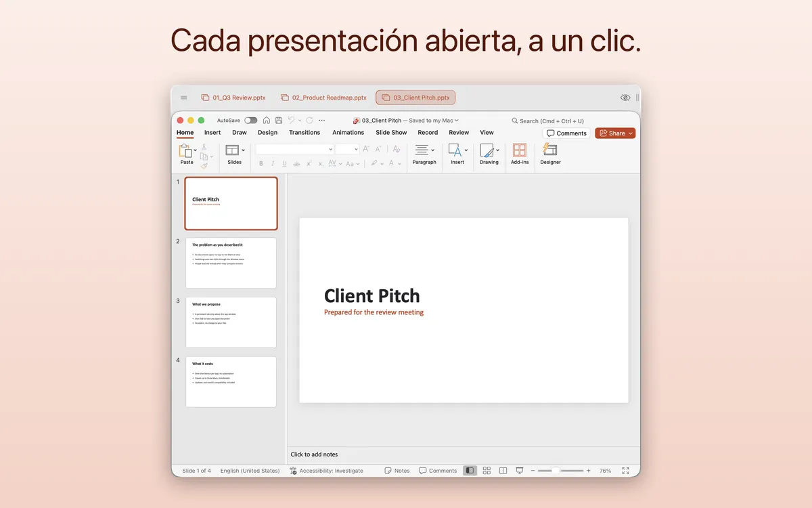This screenshot has height=508, width=812.
Task: Expand the Paste dropdown arrow
Action: coord(196,150)
